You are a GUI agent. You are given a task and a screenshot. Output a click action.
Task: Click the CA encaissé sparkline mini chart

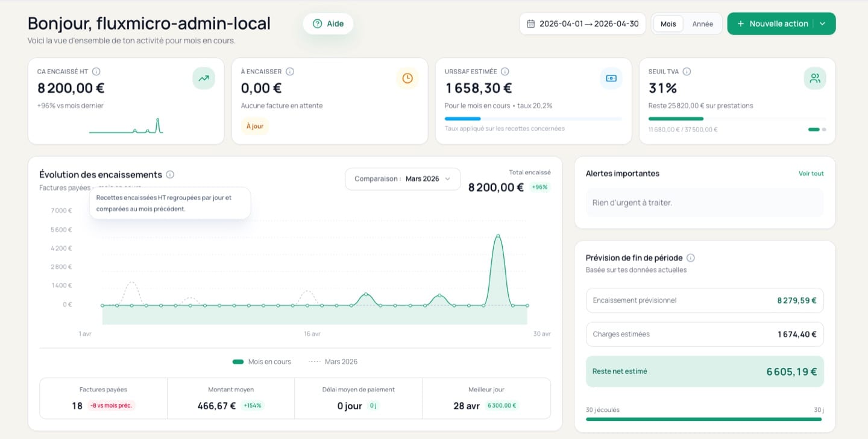[x=126, y=125]
